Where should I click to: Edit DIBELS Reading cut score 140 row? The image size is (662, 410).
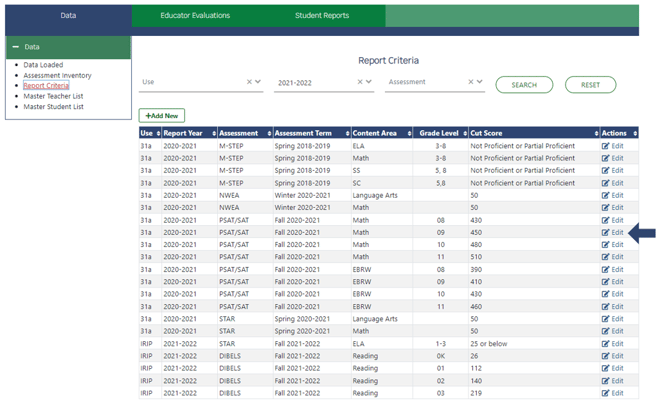[612, 381]
